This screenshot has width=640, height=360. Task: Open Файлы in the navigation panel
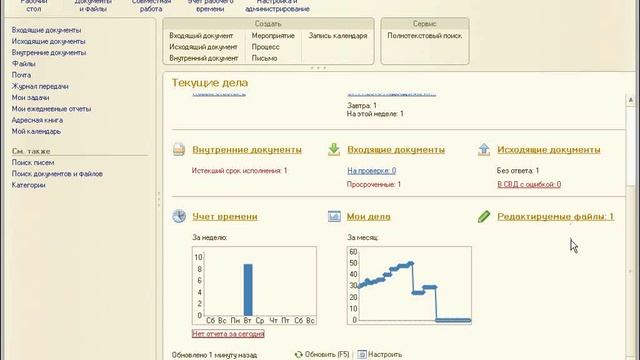coord(23,64)
